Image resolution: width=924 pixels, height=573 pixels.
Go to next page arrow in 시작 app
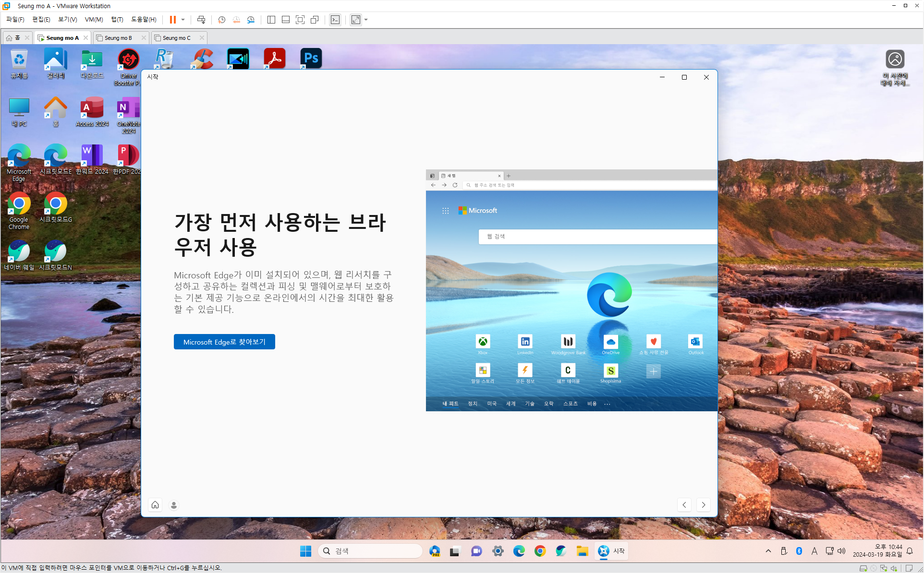point(703,505)
